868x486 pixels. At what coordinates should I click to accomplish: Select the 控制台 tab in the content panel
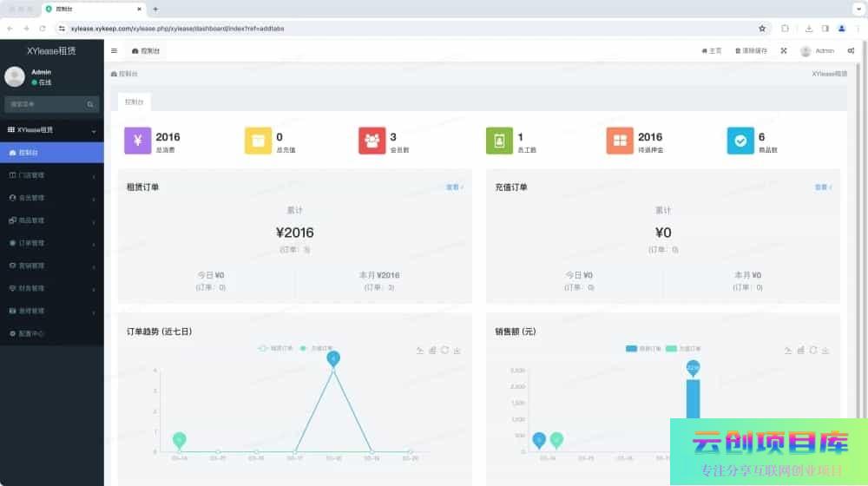click(135, 102)
